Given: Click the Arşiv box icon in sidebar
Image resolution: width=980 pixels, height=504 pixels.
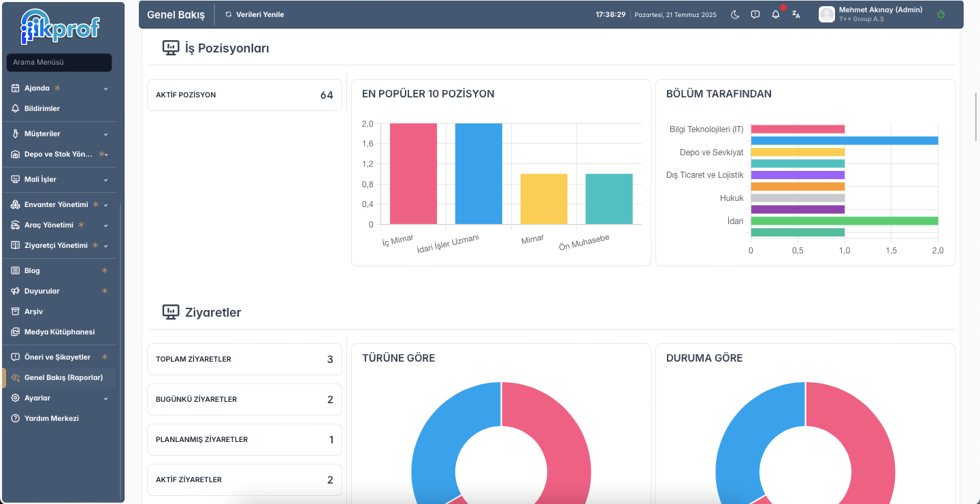Looking at the screenshot, I should (x=16, y=311).
